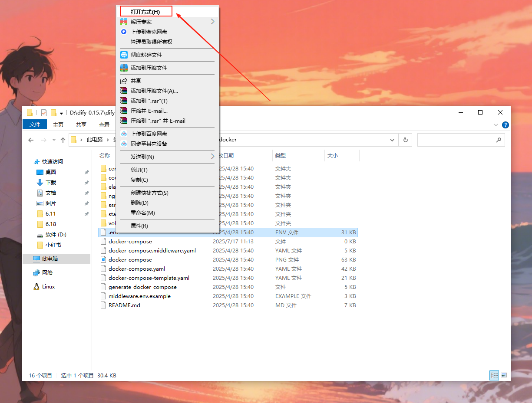Unpin 桌面 from quick access using pin
The height and width of the screenshot is (403, 532).
pos(86,172)
